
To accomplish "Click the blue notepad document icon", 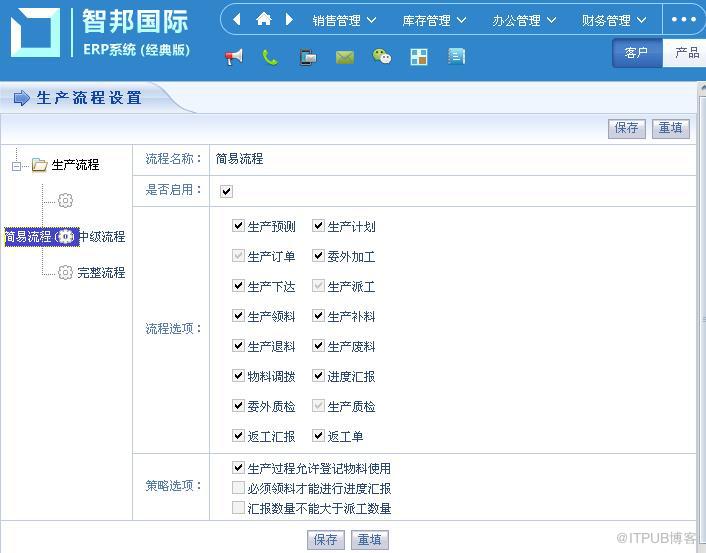I will [456, 57].
